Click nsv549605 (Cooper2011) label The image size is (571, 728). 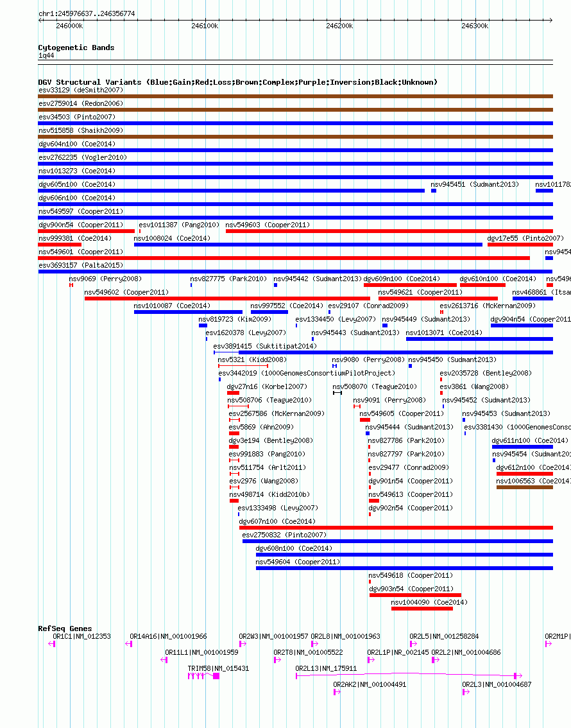[402, 413]
